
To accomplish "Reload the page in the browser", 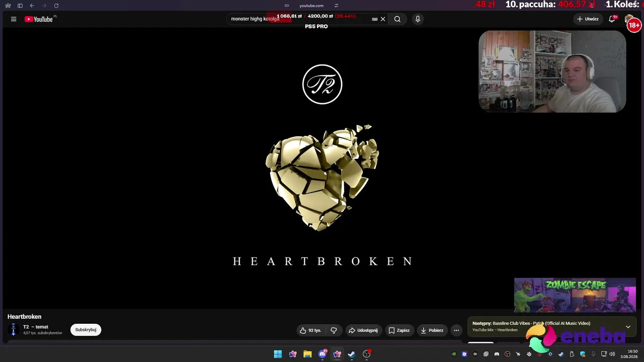I will click(x=56, y=6).
